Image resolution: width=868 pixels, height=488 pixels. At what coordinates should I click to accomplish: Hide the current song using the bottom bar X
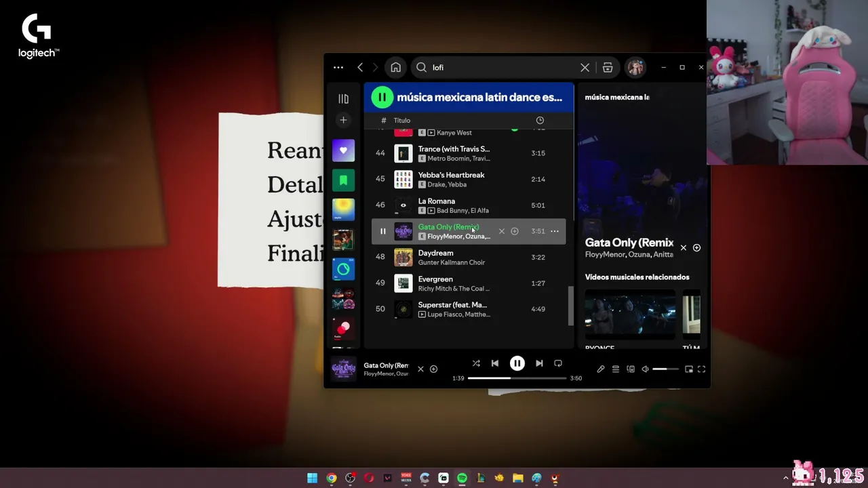point(420,369)
